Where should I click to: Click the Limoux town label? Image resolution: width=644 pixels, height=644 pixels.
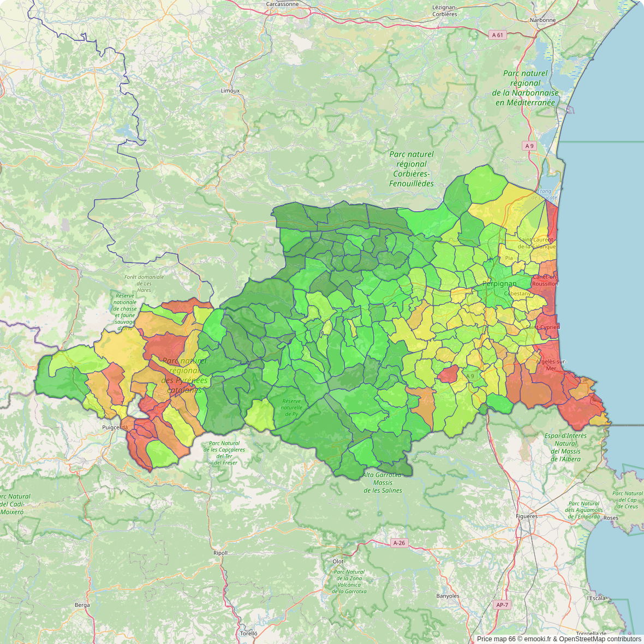[x=230, y=91]
